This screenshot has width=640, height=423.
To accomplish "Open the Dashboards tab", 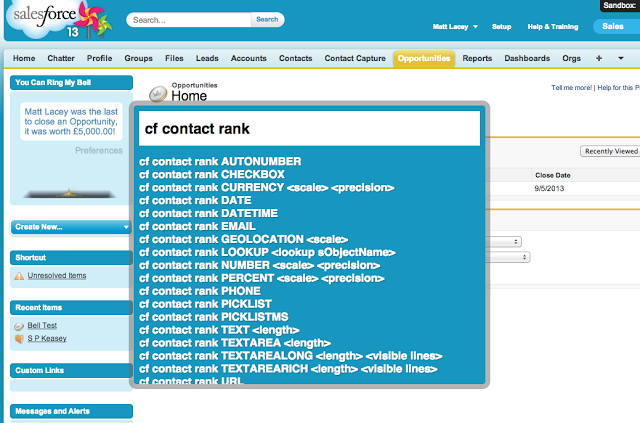I will click(526, 59).
